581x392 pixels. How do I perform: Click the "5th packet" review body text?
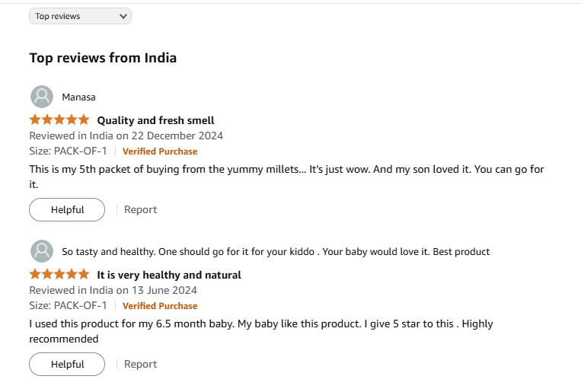(x=286, y=169)
